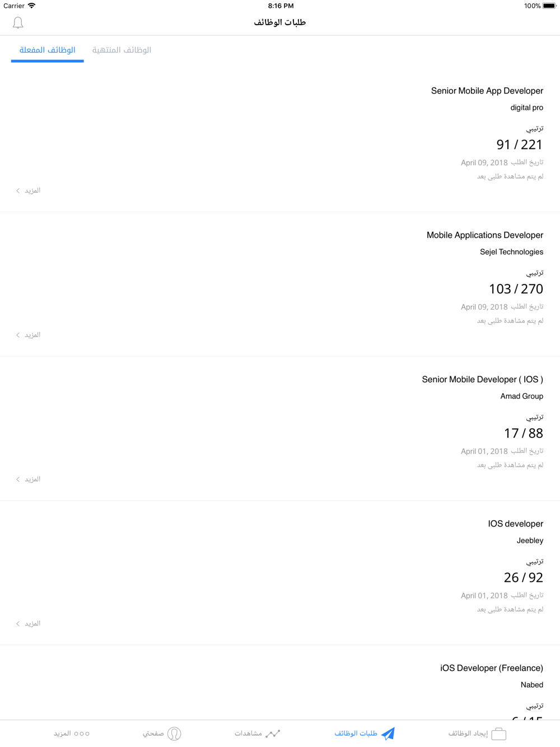Viewport: 560px width, 747px height.
Task: Expand more for Senior Mobile Developer (IOS)
Action: click(28, 479)
